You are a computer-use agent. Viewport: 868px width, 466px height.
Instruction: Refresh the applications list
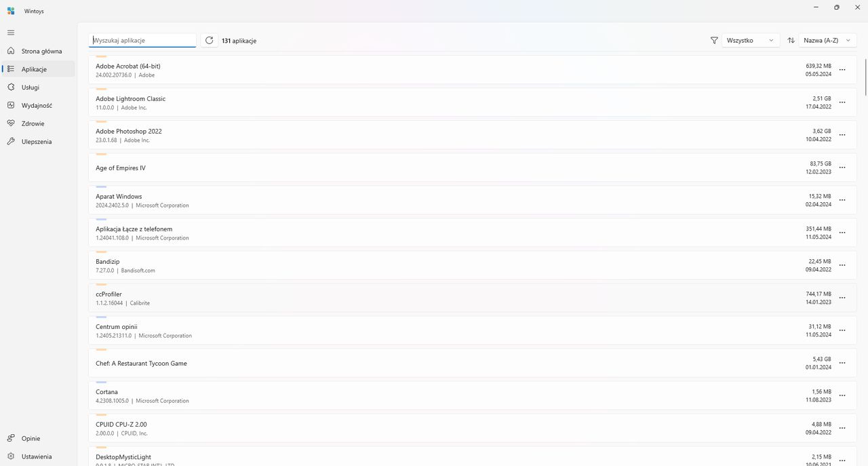(x=210, y=41)
